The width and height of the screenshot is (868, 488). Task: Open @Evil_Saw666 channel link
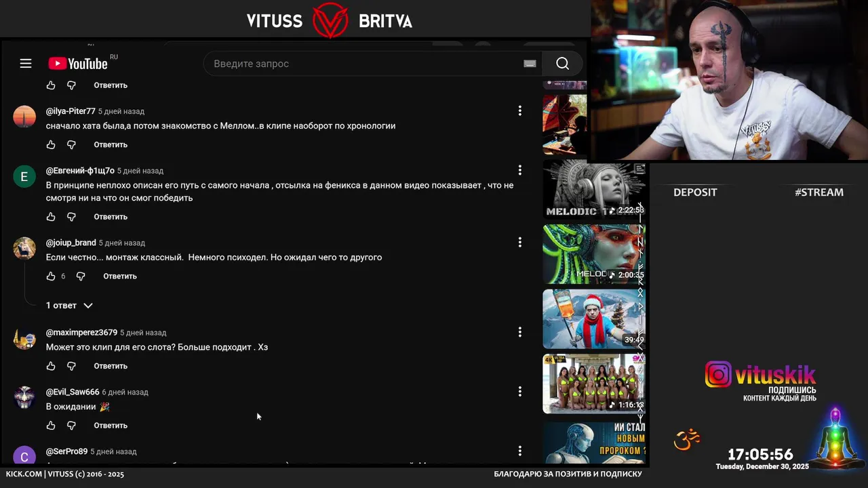73,392
